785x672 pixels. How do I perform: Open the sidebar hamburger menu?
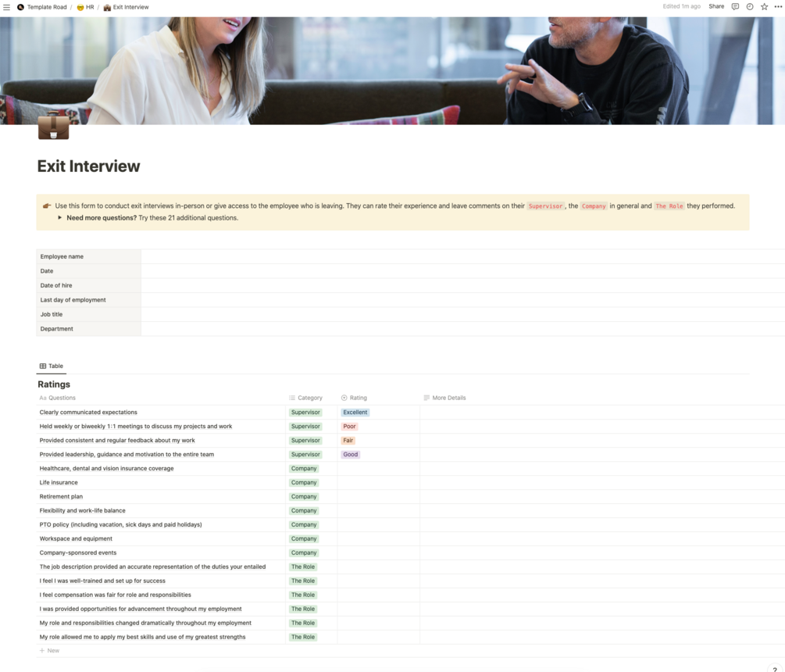tap(6, 7)
